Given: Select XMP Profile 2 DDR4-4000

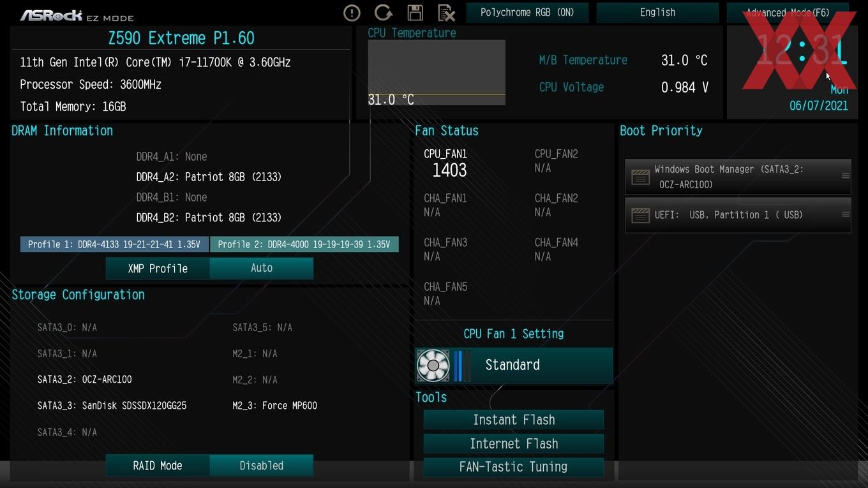Looking at the screenshot, I should coord(304,244).
